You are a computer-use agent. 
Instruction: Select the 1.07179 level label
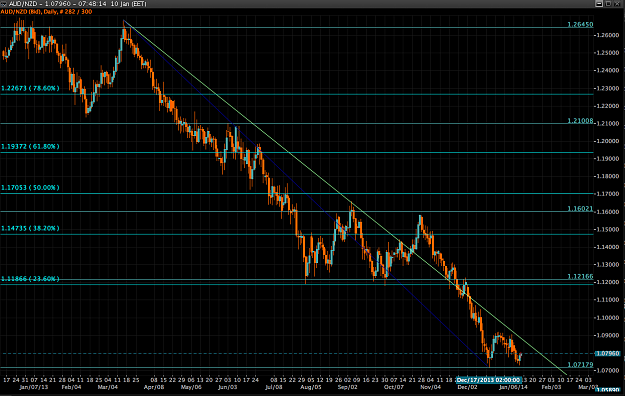[x=580, y=364]
